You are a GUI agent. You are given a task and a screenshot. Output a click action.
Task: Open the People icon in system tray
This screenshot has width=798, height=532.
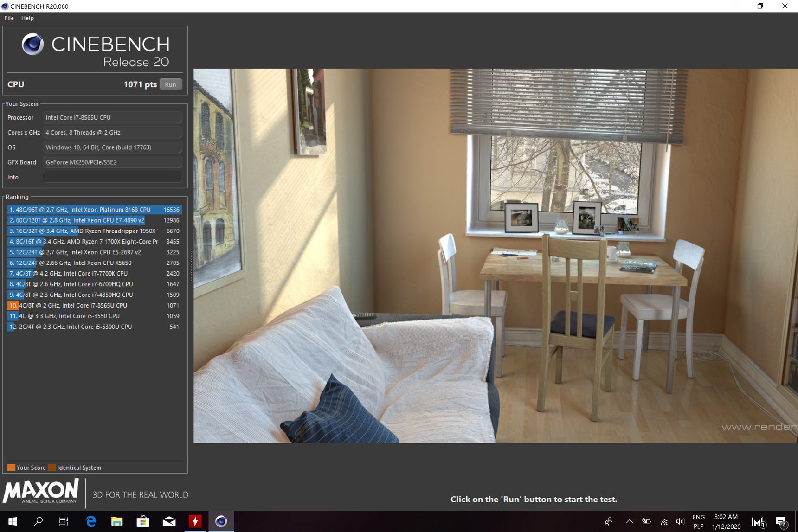tap(608, 521)
